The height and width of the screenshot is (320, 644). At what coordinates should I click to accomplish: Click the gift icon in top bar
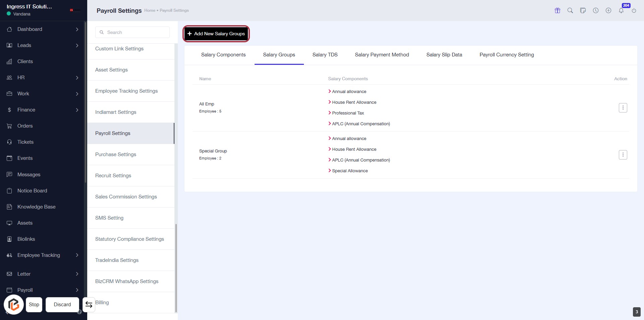[557, 10]
